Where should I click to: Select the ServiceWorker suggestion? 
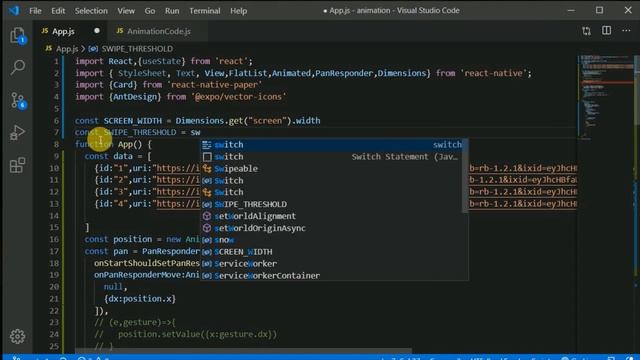(x=334, y=264)
